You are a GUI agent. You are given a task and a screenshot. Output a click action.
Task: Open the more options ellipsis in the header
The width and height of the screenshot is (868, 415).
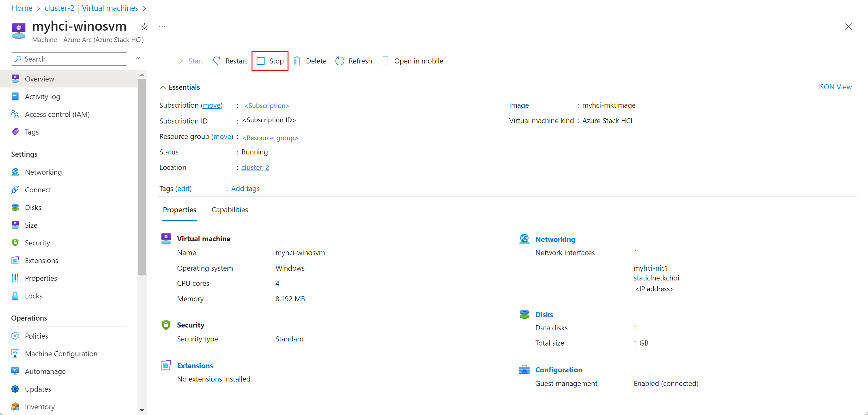tap(162, 27)
